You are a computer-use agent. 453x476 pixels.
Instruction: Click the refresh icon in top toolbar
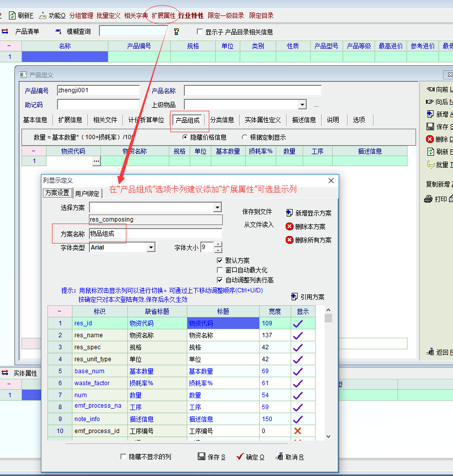coord(12,15)
